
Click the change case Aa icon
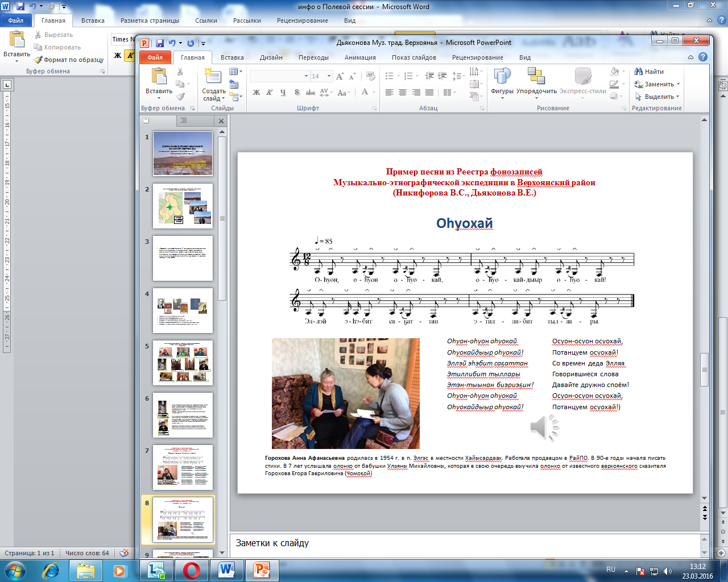(x=343, y=93)
